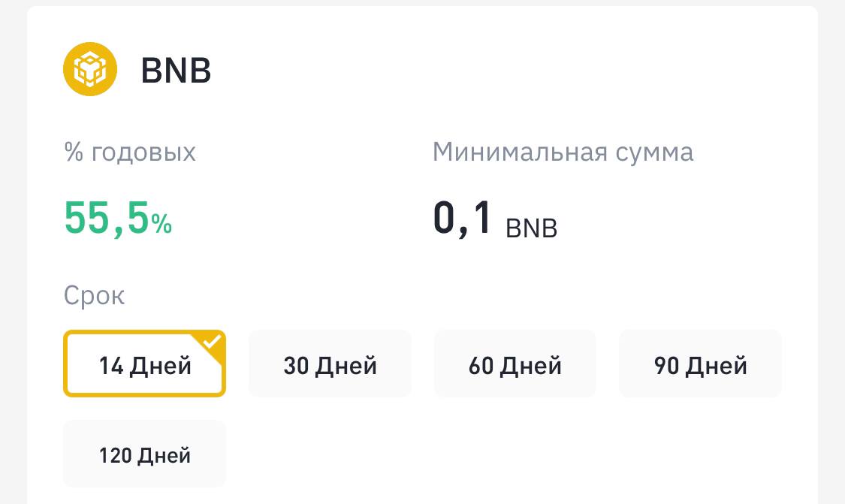Click the BNB unit beside 0,1
Screen dimensions: 845x504
532,228
